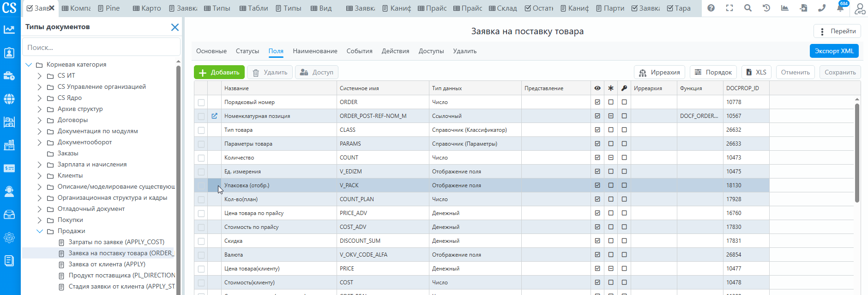The image size is (868, 295).
Task: Click the help question mark icon
Action: point(711,8)
